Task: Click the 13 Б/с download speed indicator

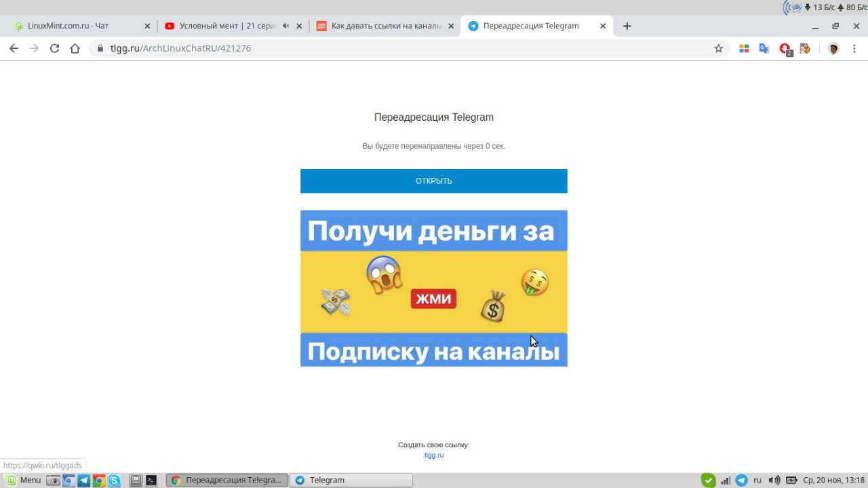Action: pyautogui.click(x=820, y=7)
